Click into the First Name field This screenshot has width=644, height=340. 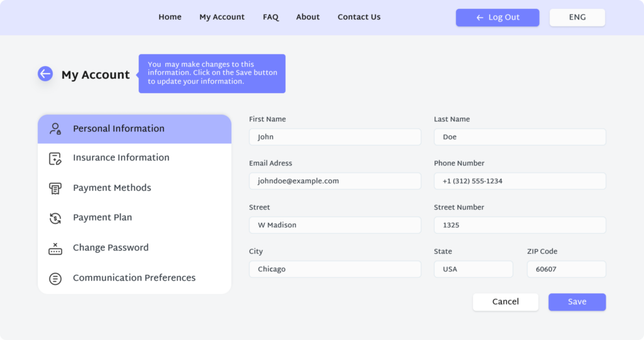335,137
